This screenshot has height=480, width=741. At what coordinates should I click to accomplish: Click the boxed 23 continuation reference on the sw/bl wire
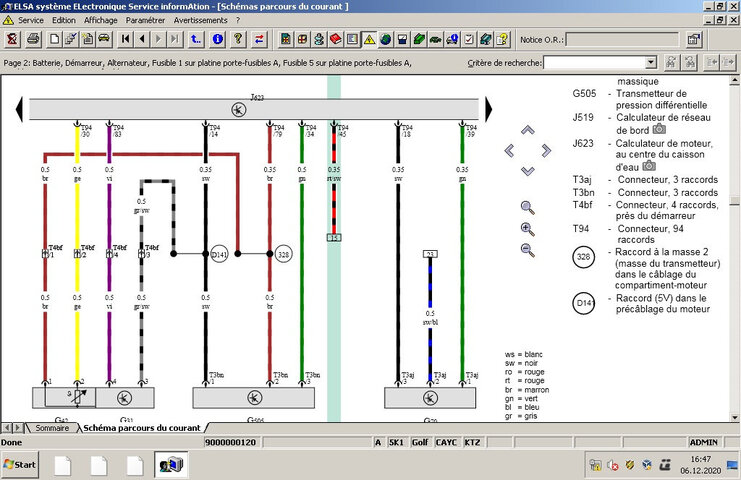click(x=430, y=254)
